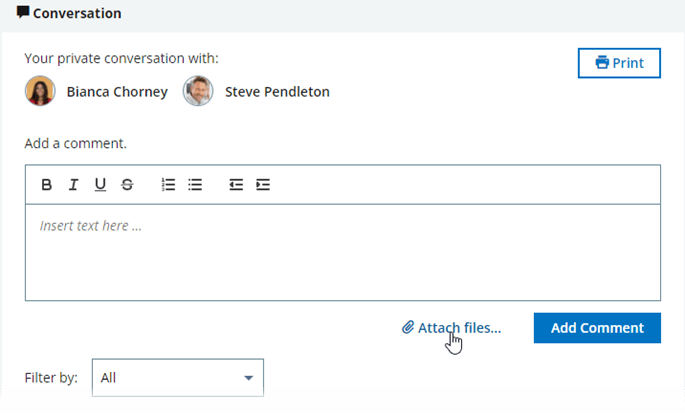Screen dimensions: 685x415
Task: Apply italic formatting to comment text
Action: (73, 184)
